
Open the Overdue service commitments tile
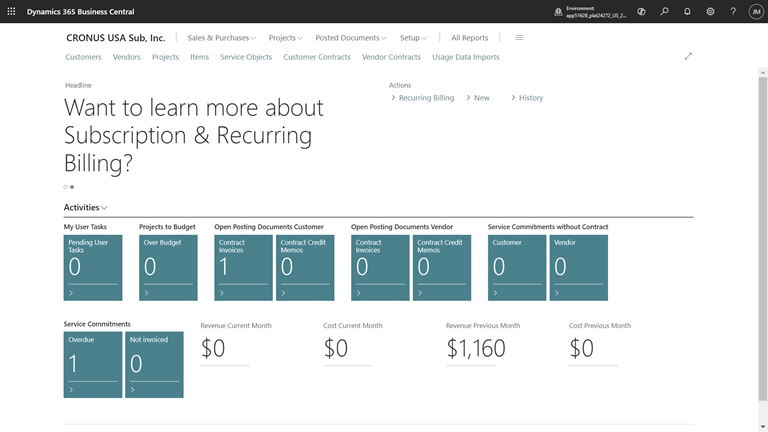pos(93,364)
